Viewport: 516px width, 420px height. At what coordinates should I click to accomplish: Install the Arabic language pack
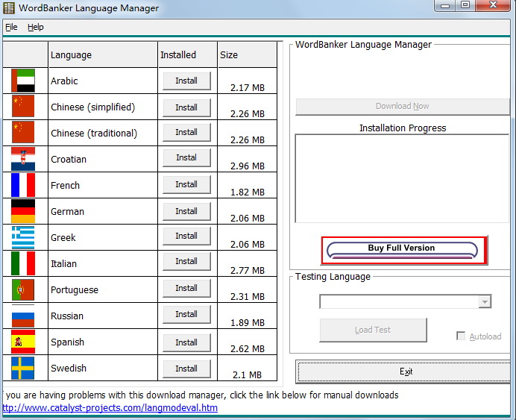(x=186, y=81)
